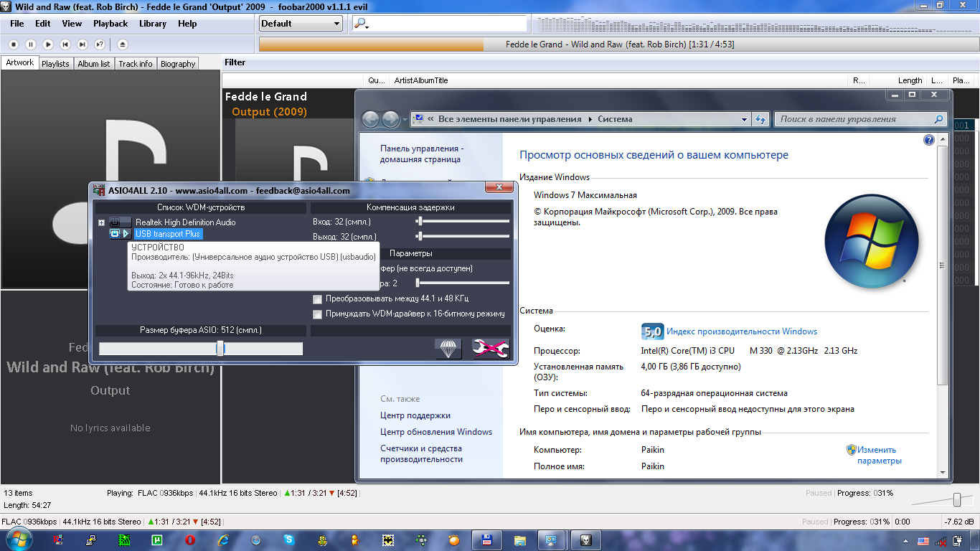Enable forcing WDM driver to 16-bit mode
The image size is (980, 551).
318,314
